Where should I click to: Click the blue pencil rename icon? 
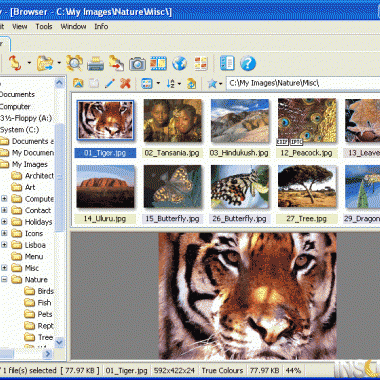click(x=110, y=83)
